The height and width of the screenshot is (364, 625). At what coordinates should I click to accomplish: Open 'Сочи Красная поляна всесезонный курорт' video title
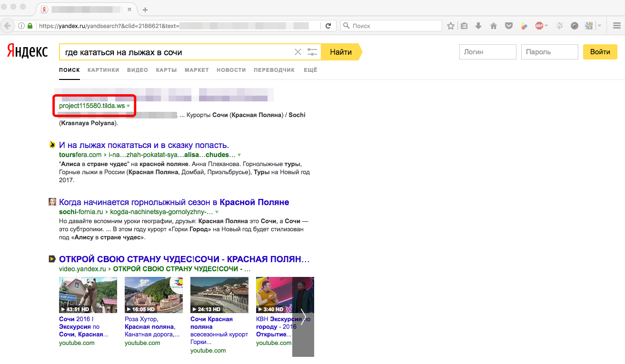point(219,331)
